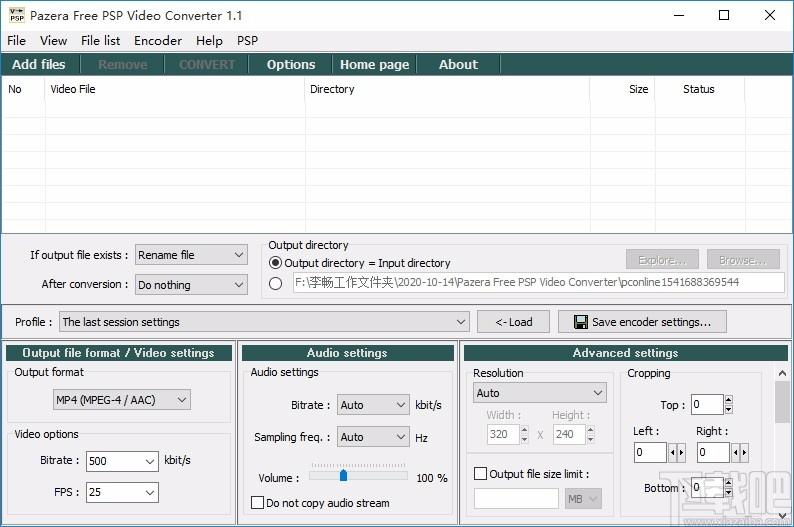The height and width of the screenshot is (527, 794).
Task: Click the Left cropping increase arrow
Action: coord(681,452)
